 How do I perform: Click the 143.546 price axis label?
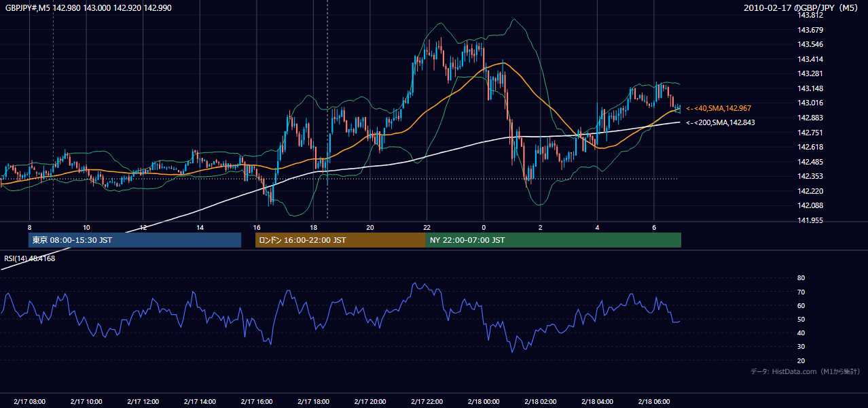coord(810,44)
